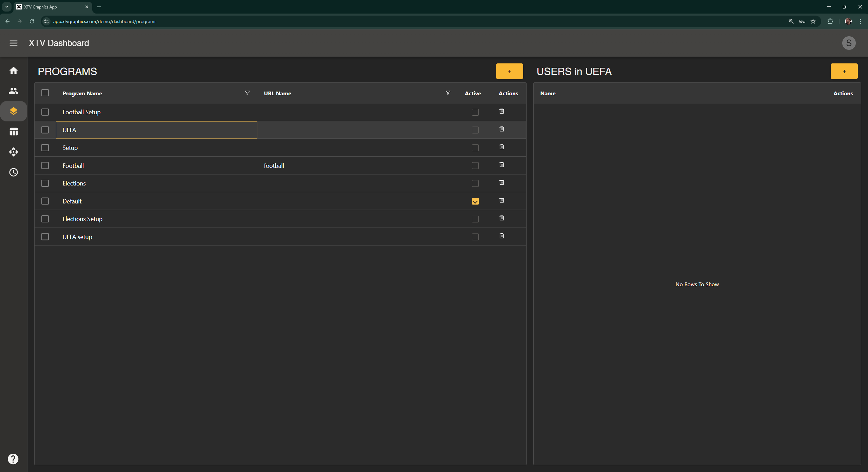Screen dimensions: 868x472
Task: Sort by the Program Name header
Action: (82, 94)
